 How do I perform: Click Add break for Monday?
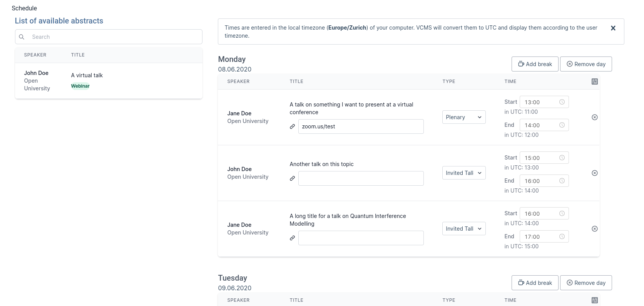point(535,64)
